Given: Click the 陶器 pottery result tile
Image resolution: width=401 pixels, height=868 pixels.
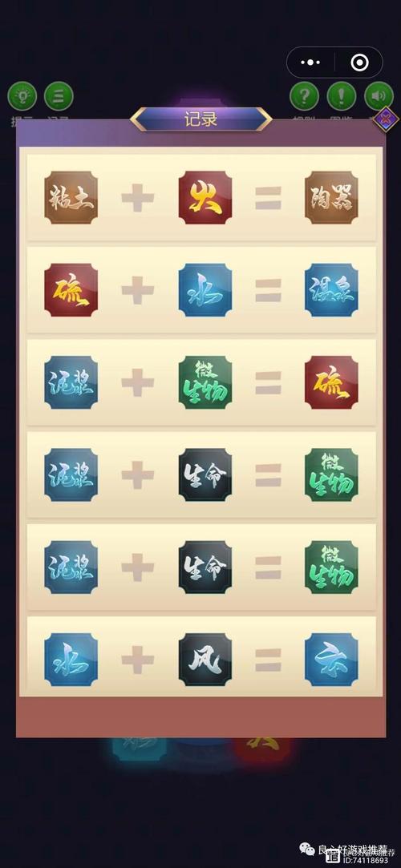Looking at the screenshot, I should [331, 198].
